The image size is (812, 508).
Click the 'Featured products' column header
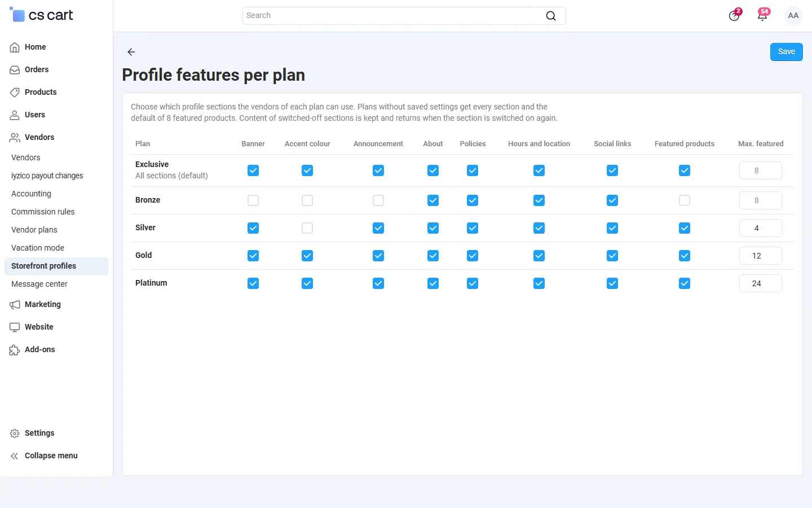click(x=685, y=144)
